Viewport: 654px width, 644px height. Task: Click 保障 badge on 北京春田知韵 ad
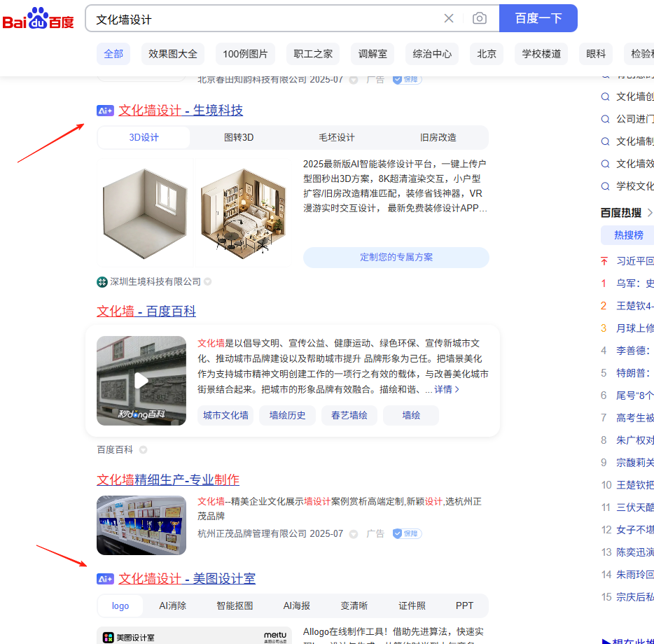click(x=407, y=79)
